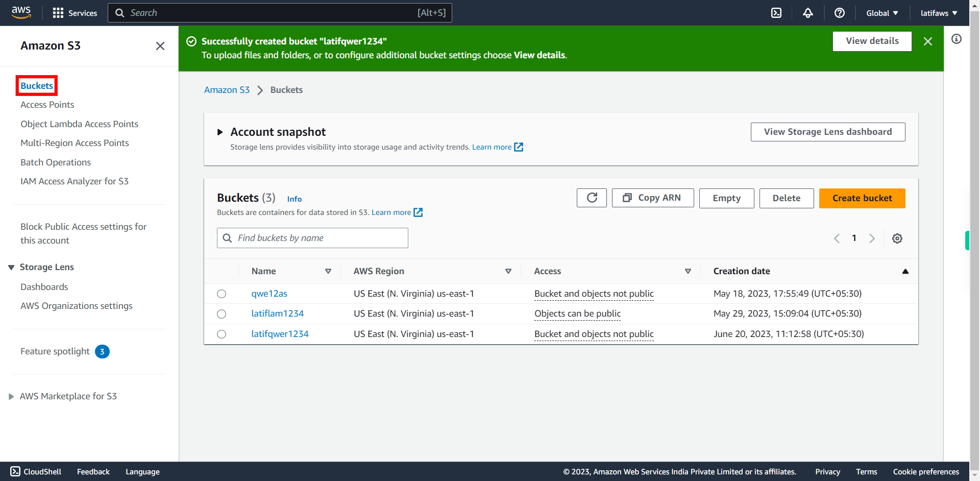Screen dimensions: 980x481
Task: Open the help question mark icon
Action: point(840,13)
